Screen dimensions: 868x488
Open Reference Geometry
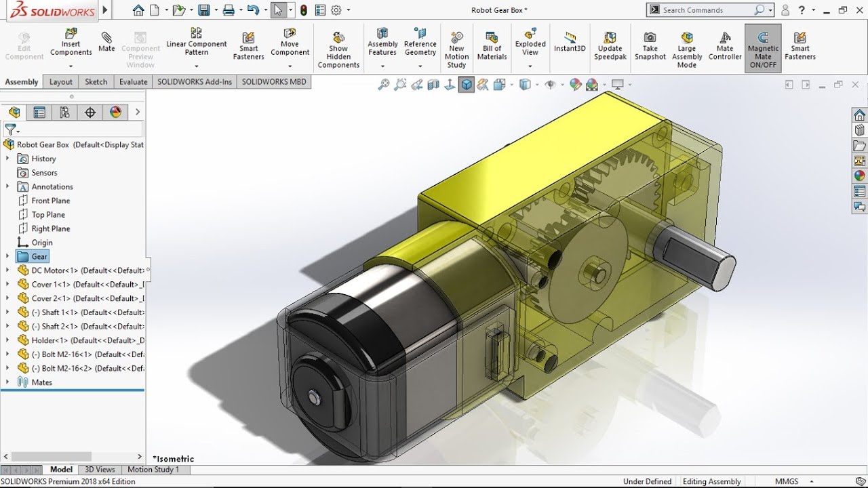420,43
